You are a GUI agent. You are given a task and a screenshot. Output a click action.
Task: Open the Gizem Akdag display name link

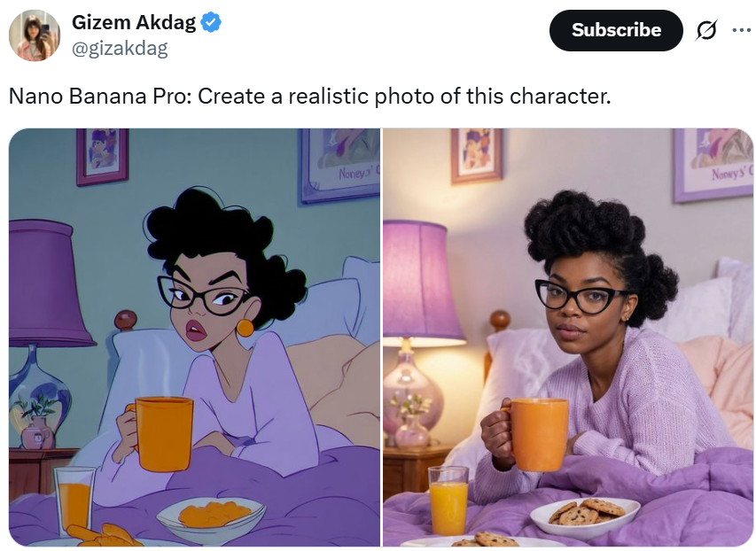click(x=134, y=22)
